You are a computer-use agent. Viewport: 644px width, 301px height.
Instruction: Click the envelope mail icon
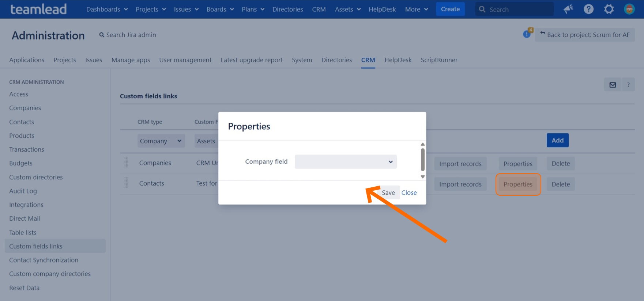(x=613, y=85)
